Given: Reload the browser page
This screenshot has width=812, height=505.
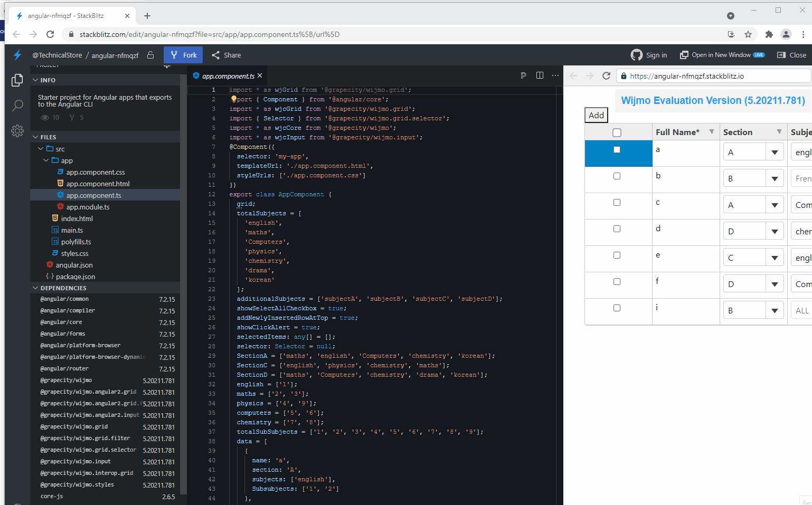Looking at the screenshot, I should click(50, 34).
